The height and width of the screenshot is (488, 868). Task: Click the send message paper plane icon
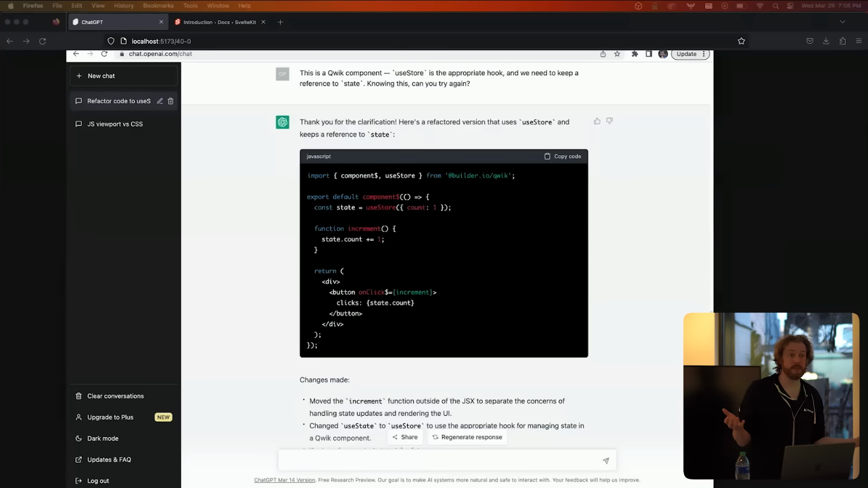(606, 460)
